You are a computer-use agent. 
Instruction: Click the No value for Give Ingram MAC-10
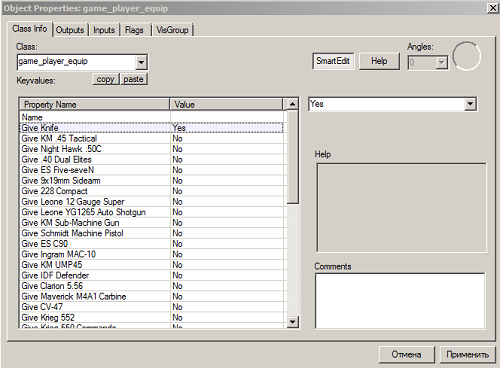pyautogui.click(x=177, y=255)
